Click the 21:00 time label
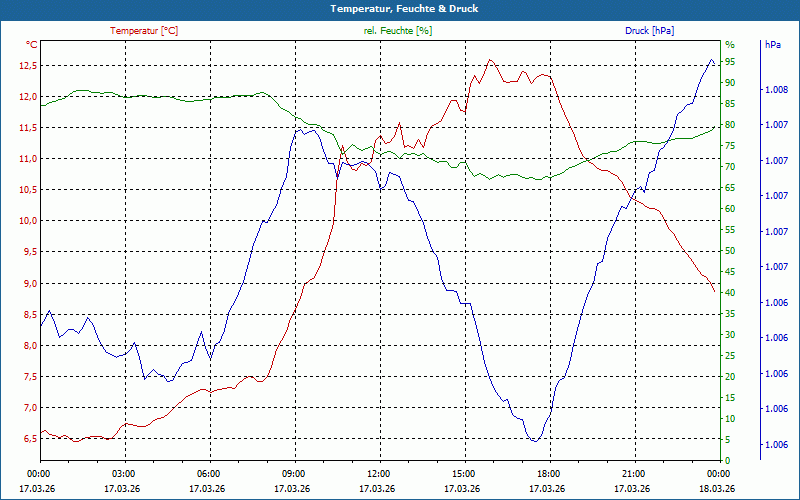The height and width of the screenshot is (500, 800). 633,473
